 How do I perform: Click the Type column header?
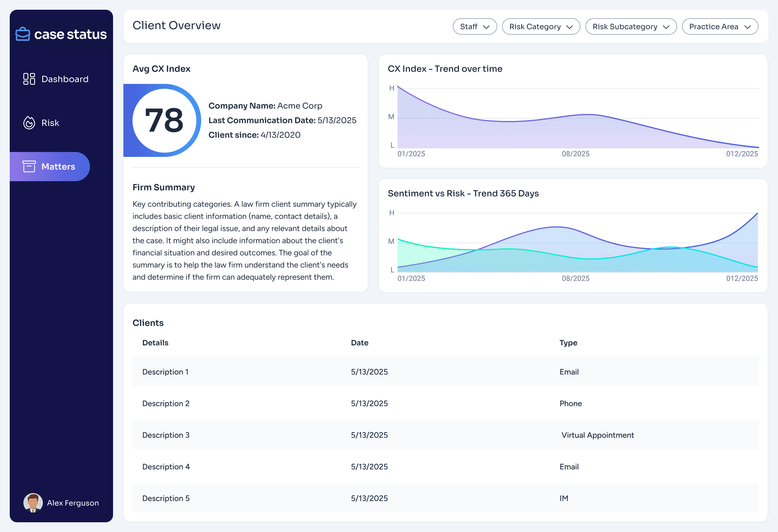coord(568,343)
